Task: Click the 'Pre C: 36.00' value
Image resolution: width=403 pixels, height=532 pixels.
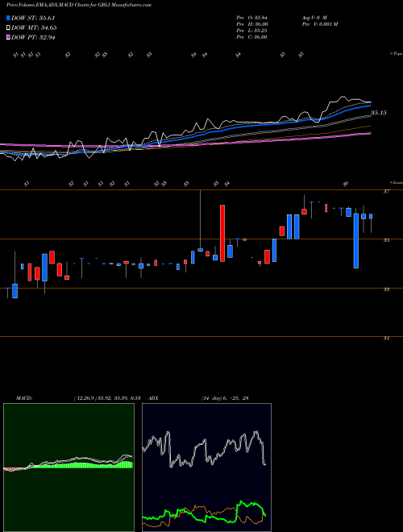Action: click(251, 37)
